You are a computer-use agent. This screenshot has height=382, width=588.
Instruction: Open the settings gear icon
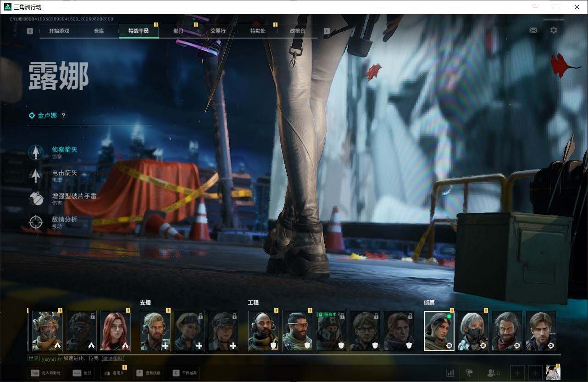click(x=554, y=30)
